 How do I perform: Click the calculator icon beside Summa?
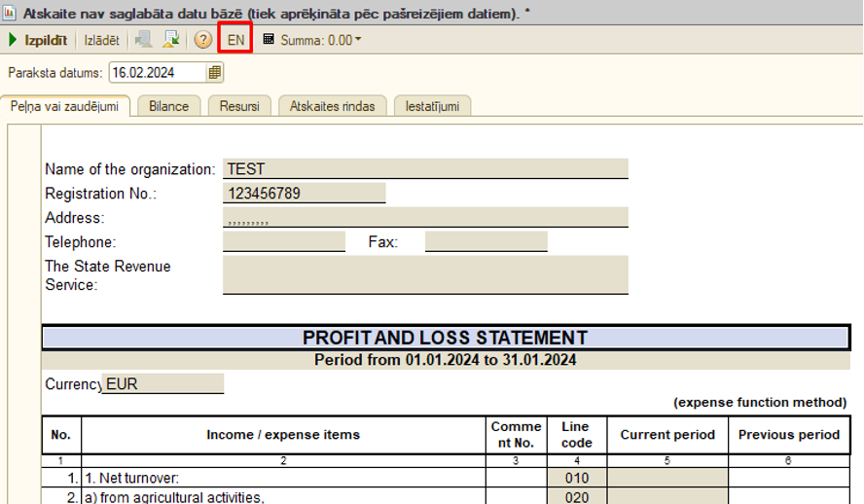pyautogui.click(x=269, y=40)
